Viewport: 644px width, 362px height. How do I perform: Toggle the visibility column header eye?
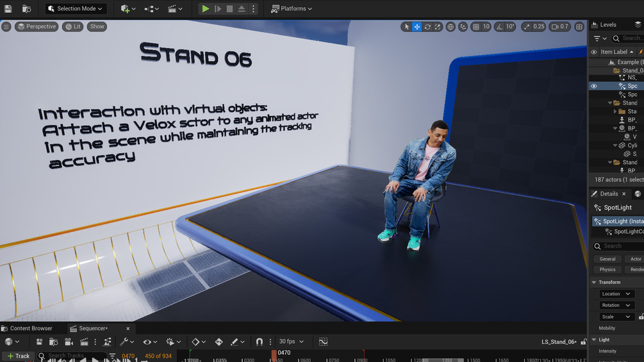[x=594, y=52]
